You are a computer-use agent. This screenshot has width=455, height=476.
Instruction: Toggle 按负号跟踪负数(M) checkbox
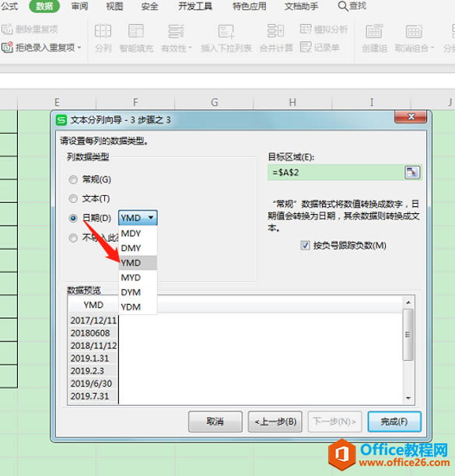[305, 245]
